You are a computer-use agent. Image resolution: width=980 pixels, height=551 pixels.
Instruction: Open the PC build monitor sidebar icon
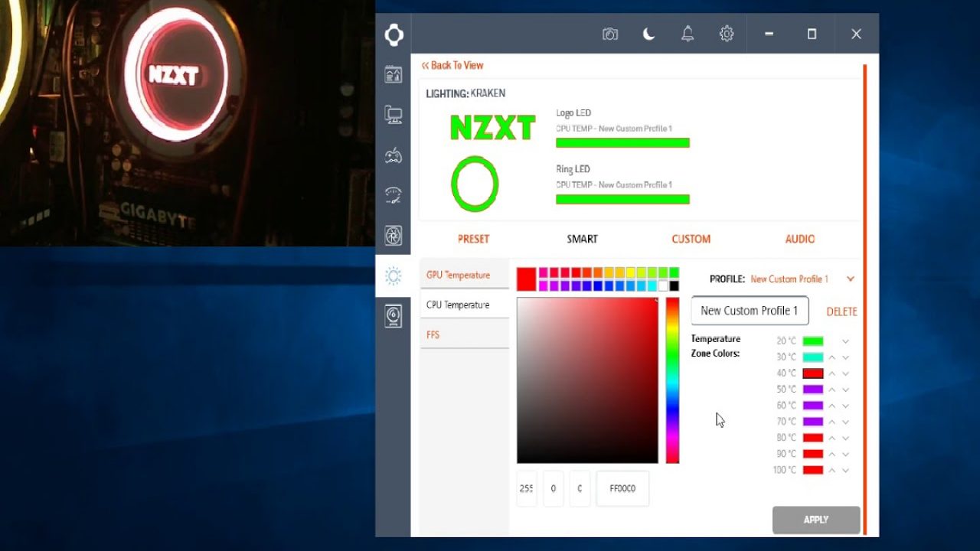point(394,116)
